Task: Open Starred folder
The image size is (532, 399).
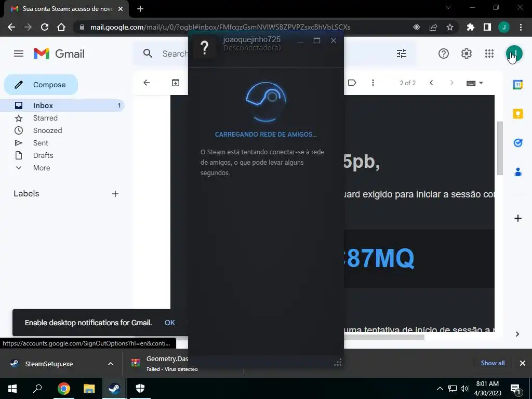Action: (62, 118)
